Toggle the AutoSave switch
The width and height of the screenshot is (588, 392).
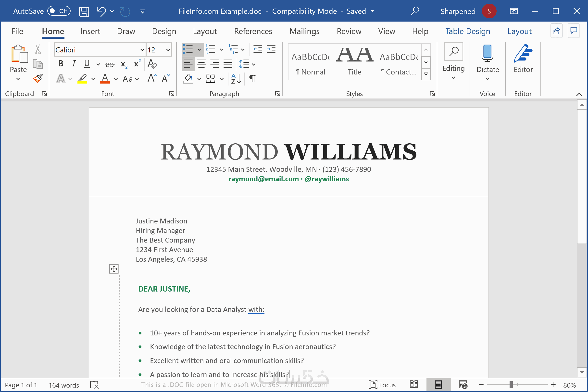click(59, 11)
